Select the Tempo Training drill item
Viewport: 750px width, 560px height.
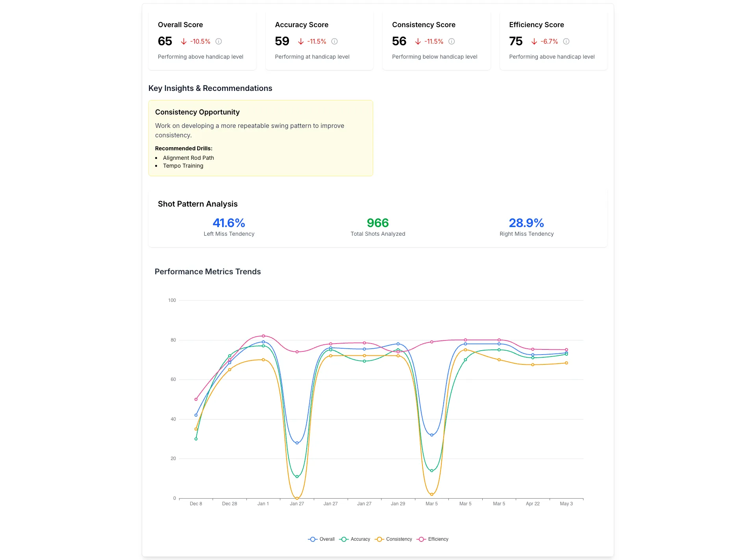pos(183,166)
